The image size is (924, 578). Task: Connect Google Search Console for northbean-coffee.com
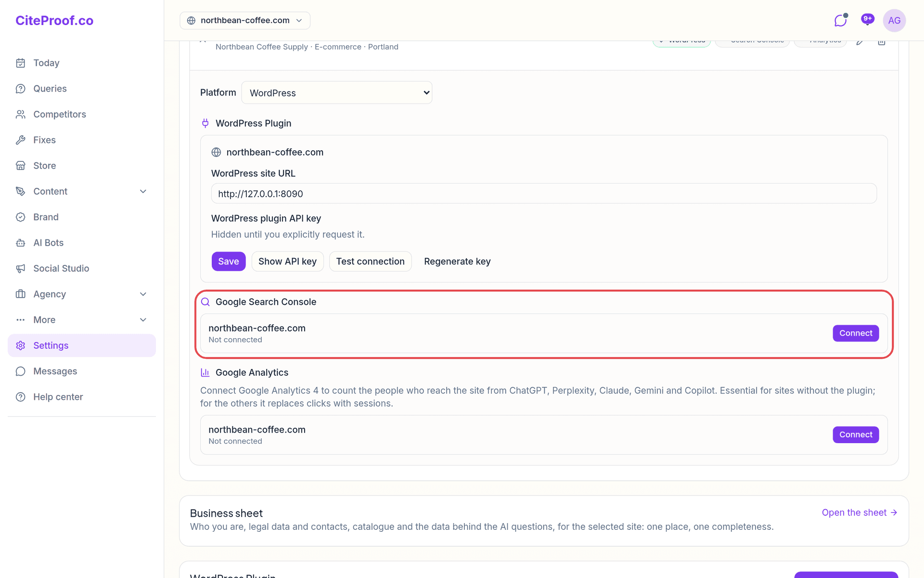856,333
